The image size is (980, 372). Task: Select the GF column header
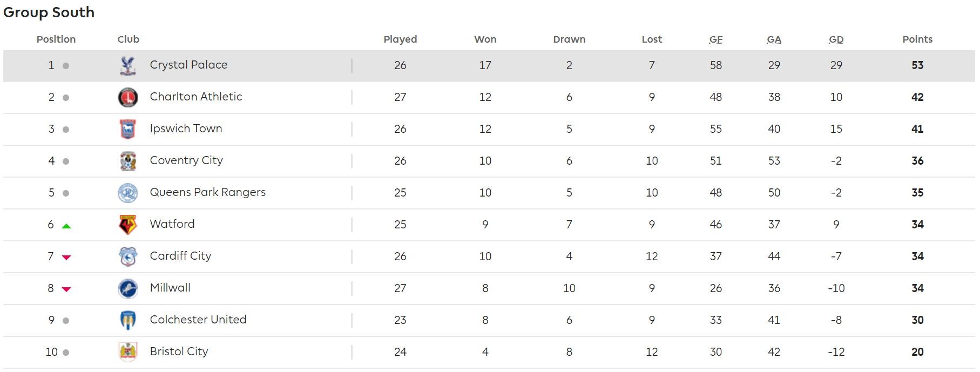pos(716,39)
